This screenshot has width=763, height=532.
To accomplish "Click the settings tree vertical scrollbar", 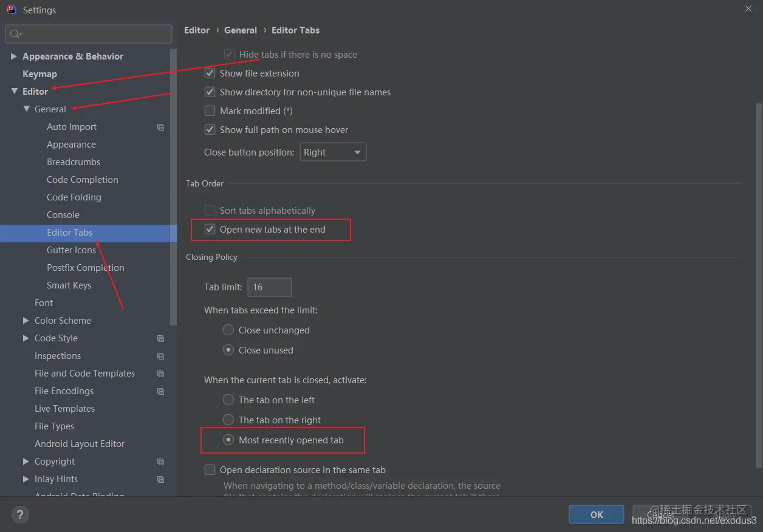I will (x=174, y=187).
